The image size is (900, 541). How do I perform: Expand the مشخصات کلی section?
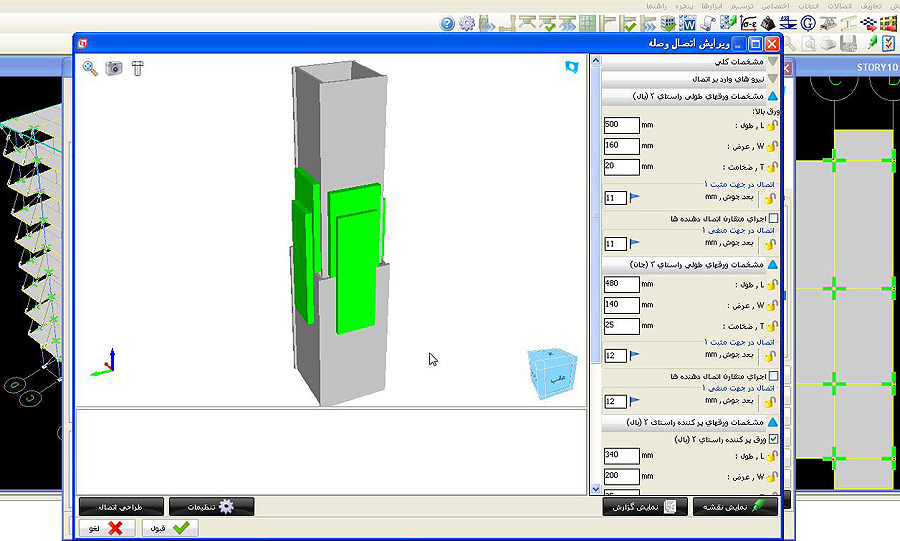pyautogui.click(x=771, y=62)
